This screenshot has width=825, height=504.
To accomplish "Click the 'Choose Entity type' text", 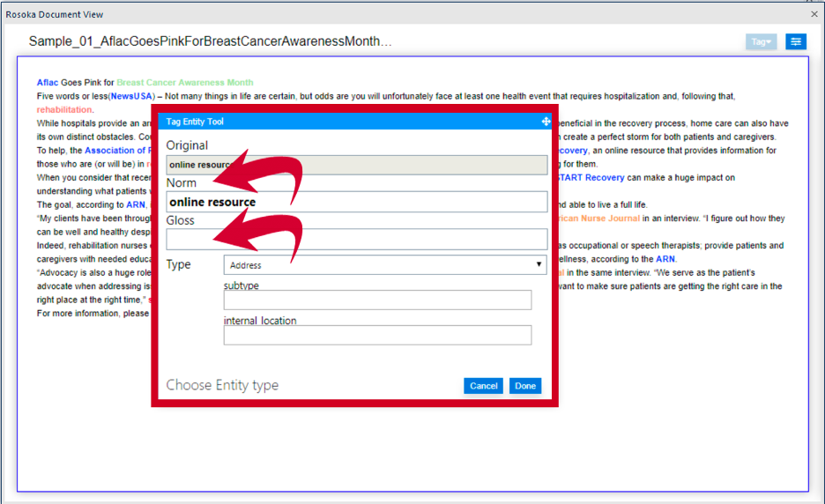I will (x=222, y=385).
